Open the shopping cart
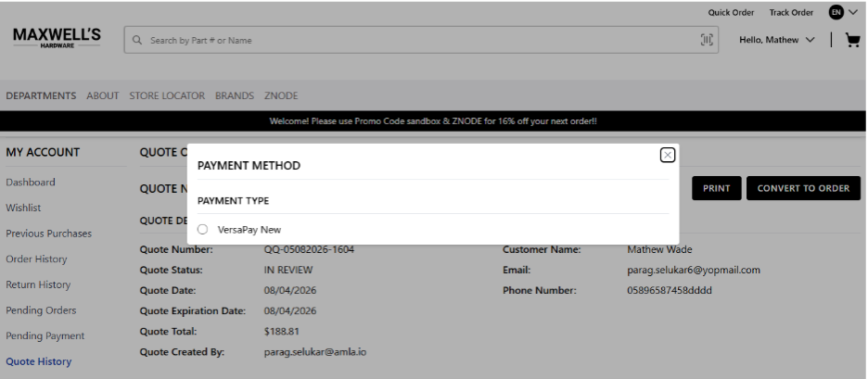The width and height of the screenshot is (868, 379). click(852, 40)
